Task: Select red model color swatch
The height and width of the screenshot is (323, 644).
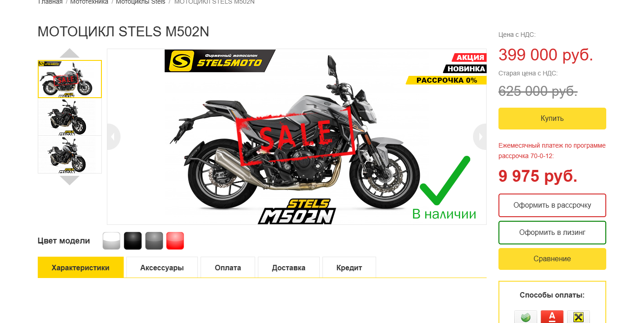Action: pyautogui.click(x=175, y=241)
